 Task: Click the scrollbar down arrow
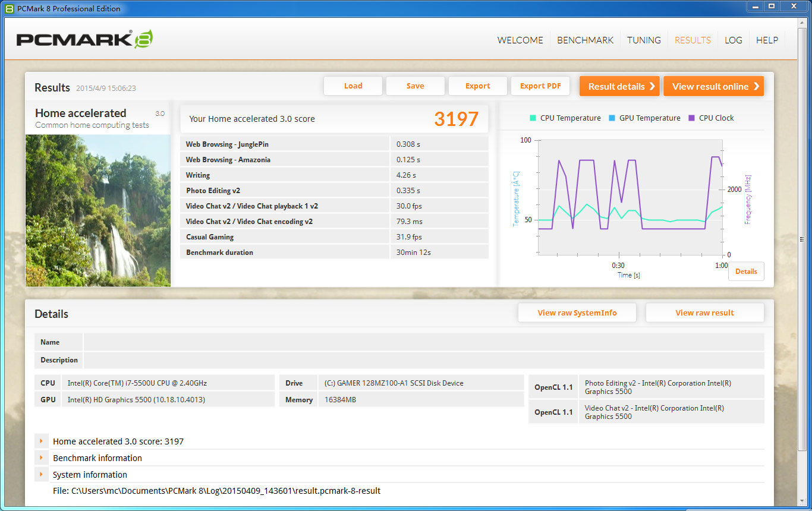[802, 502]
